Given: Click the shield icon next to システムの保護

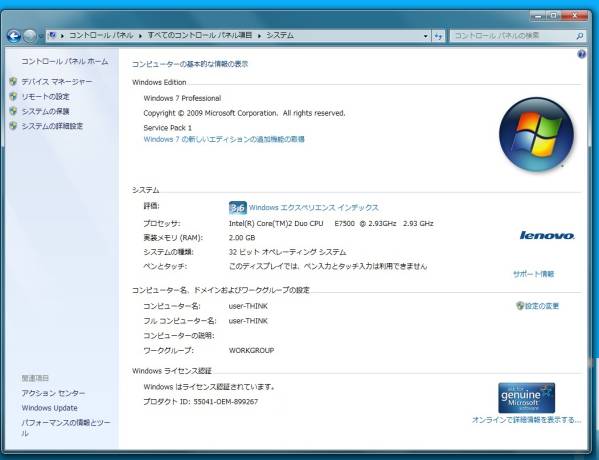Looking at the screenshot, I should (x=13, y=111).
